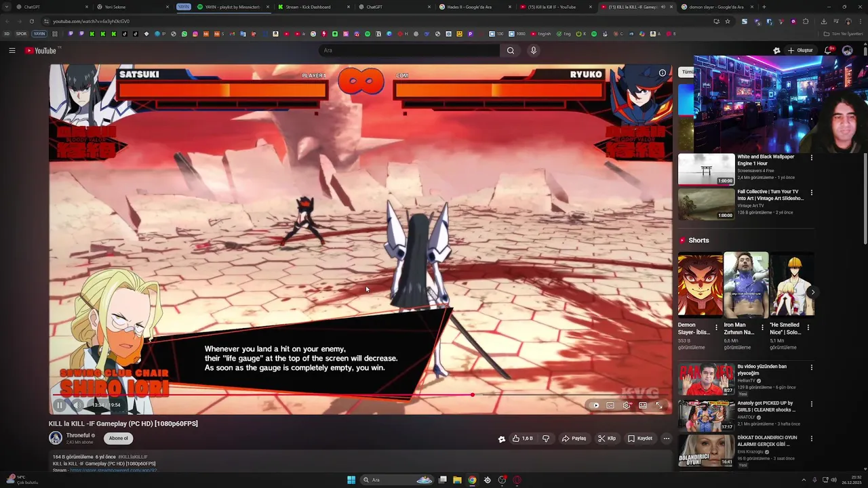Seek using the red video progress bar

(360, 394)
